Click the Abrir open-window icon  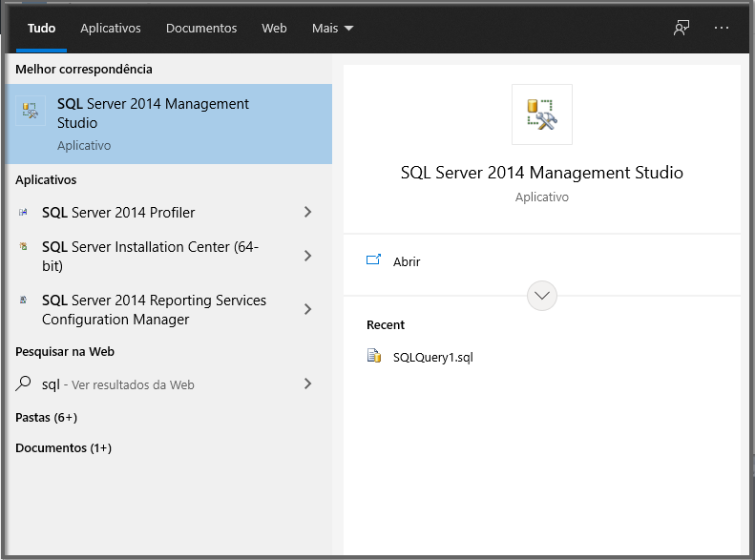[x=373, y=260]
